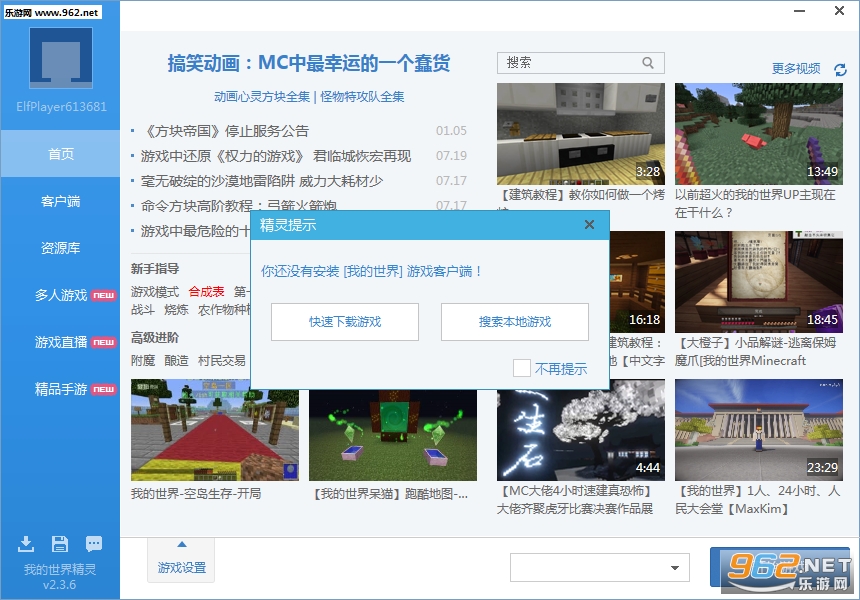Go to 多人游戏 section

coord(60,295)
